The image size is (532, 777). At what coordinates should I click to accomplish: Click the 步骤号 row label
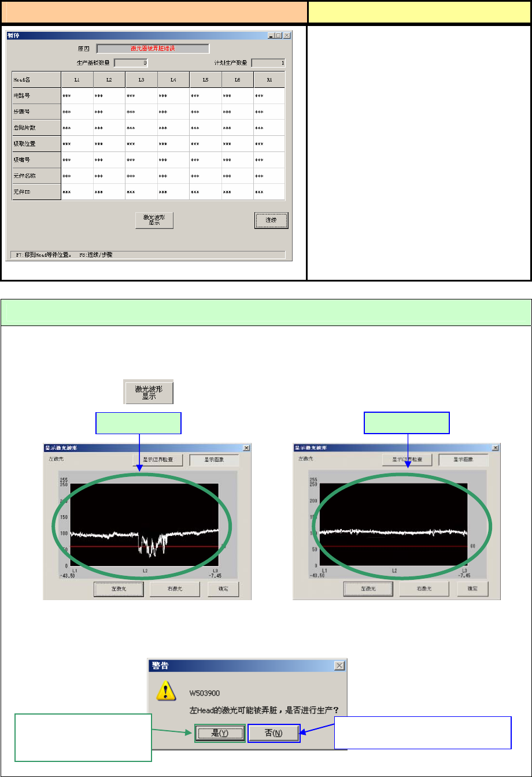pyautogui.click(x=36, y=112)
